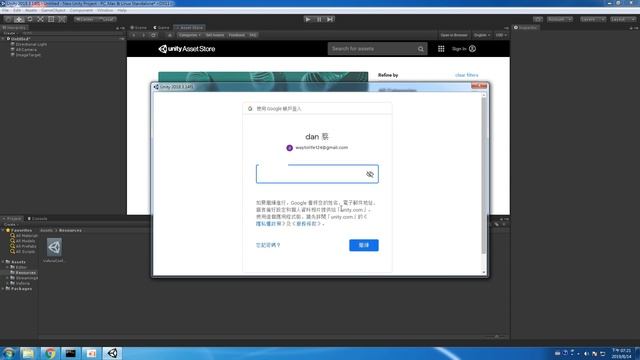Click the Sell Assets button
The height and width of the screenshot is (360, 640).
click(215, 35)
